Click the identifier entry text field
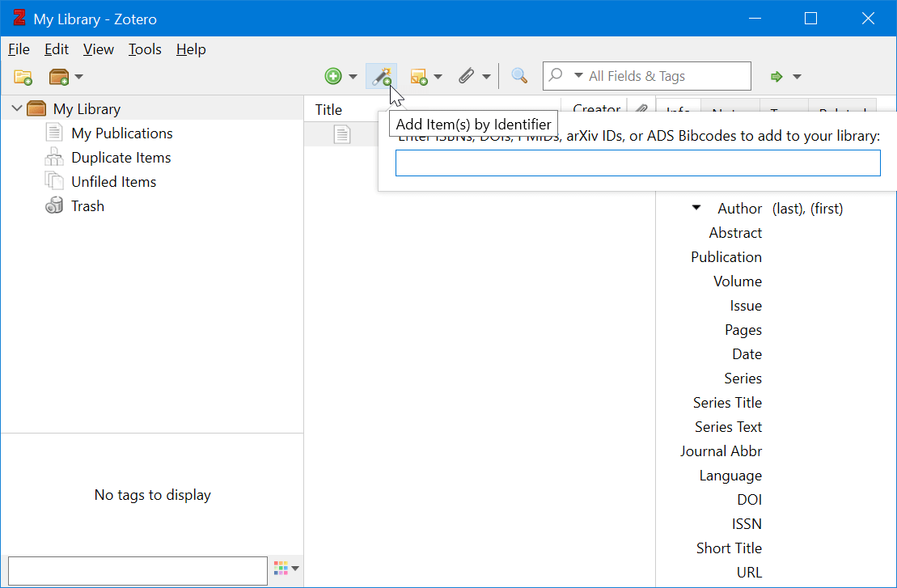The width and height of the screenshot is (897, 588). [637, 163]
